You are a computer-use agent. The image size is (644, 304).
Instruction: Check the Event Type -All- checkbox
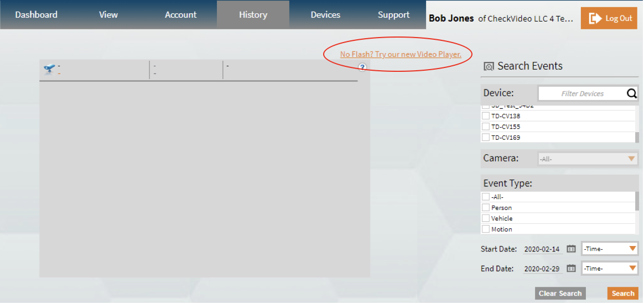pos(485,197)
